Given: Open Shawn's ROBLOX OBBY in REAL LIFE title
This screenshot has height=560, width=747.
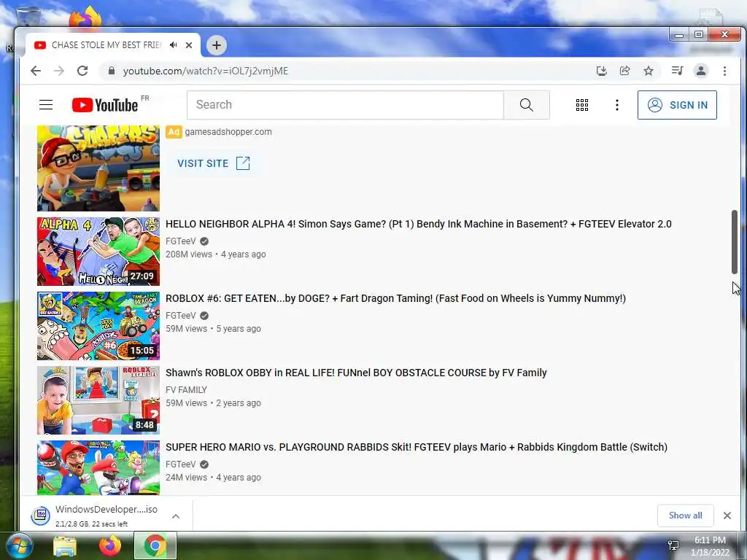Looking at the screenshot, I should point(356,373).
